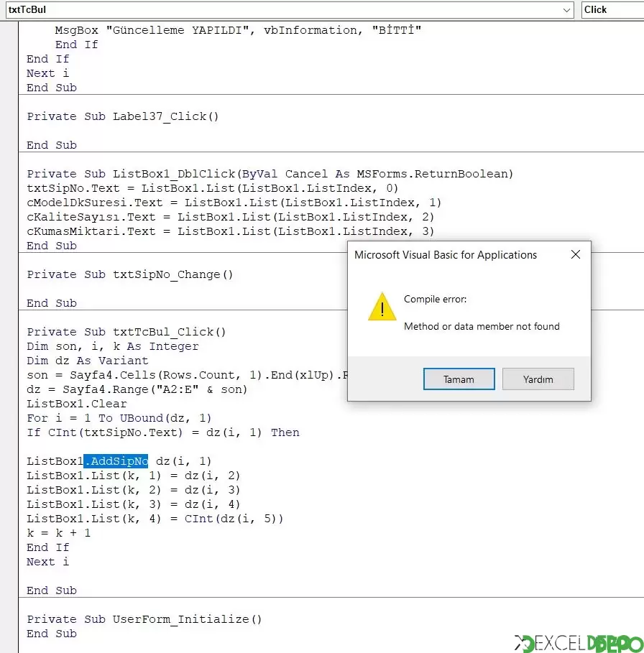
Task: Click the 'Dim dz As Variant' line
Action: [88, 361]
